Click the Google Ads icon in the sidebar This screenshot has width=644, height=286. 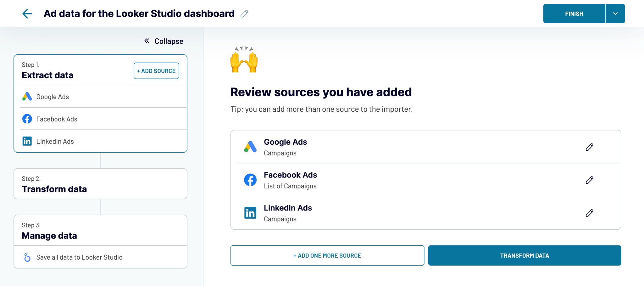tap(27, 97)
